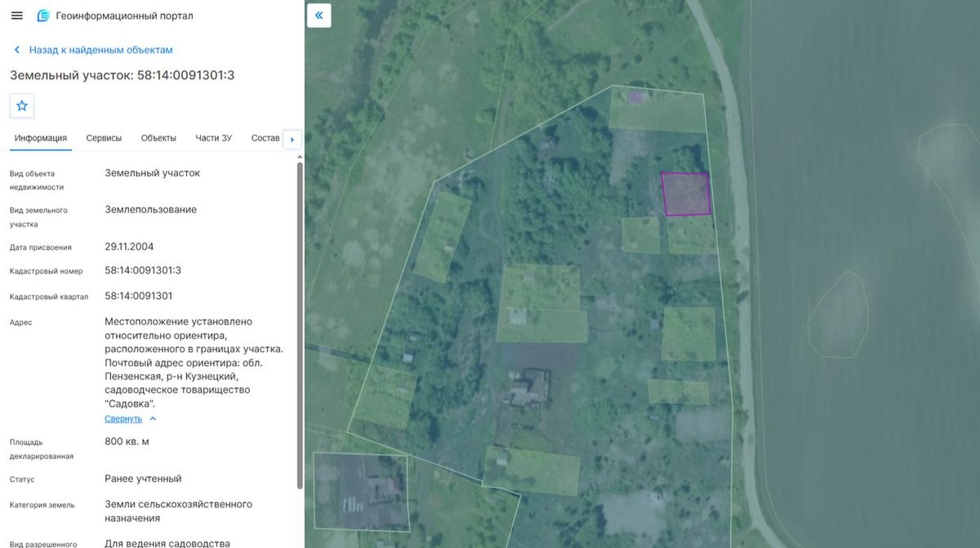Collapse the side panel with the double-chevron button
Viewport: 980px width, 548px height.
pyautogui.click(x=319, y=15)
